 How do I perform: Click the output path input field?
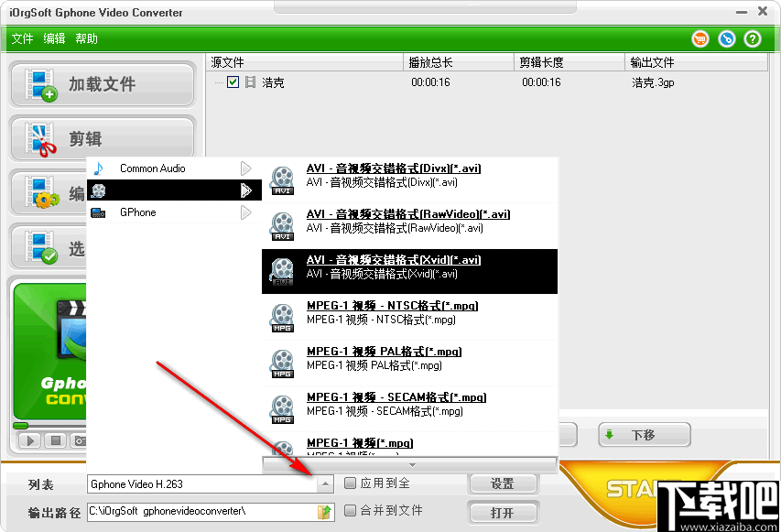coord(201,512)
